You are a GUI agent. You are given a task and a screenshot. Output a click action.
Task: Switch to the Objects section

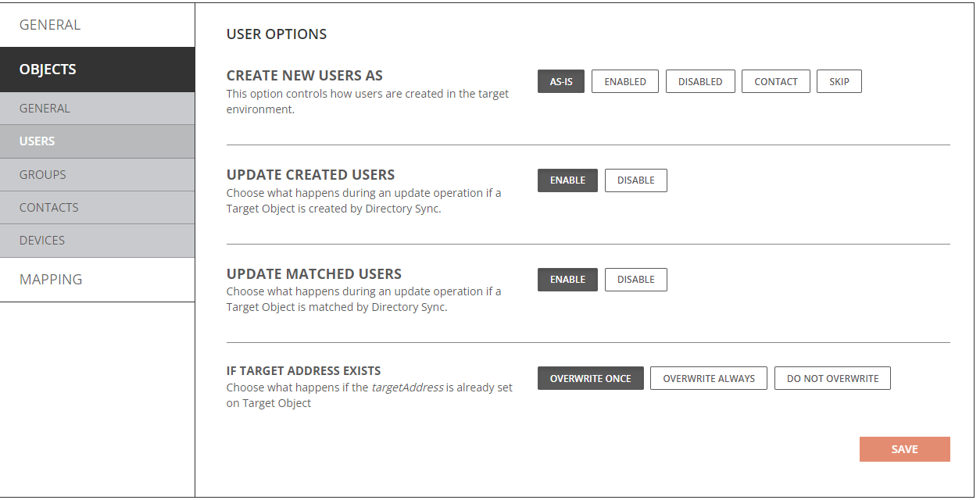47,69
